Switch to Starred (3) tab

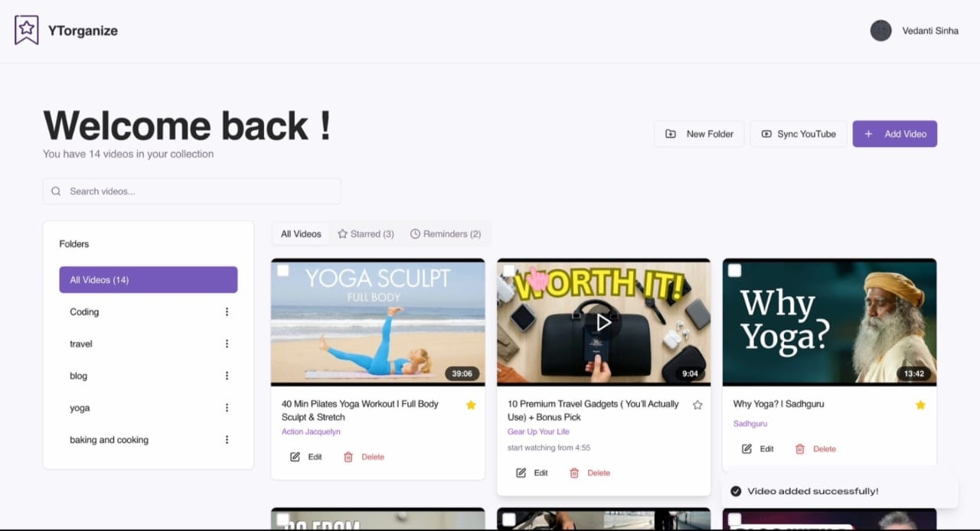coord(366,234)
